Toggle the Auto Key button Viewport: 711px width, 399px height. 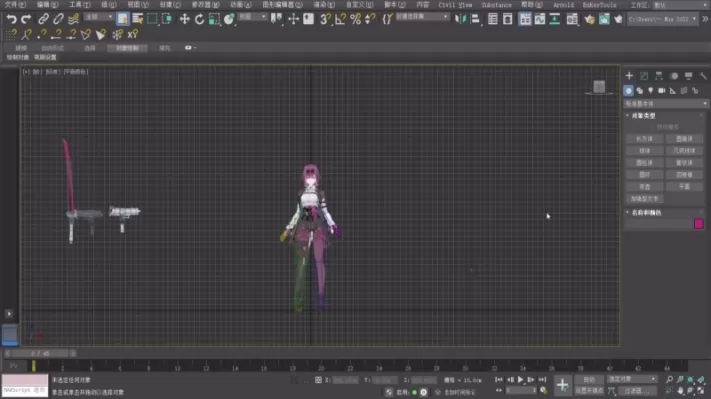[x=589, y=380]
